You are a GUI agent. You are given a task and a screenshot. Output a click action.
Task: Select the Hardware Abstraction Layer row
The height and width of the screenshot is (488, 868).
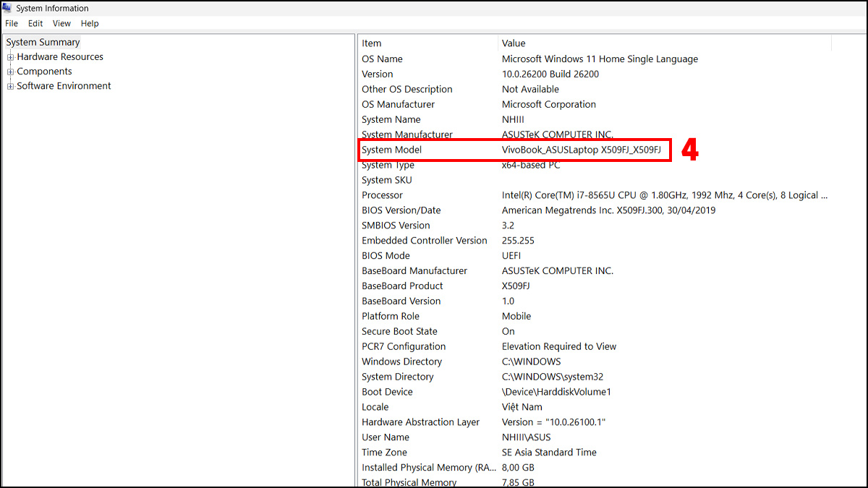595,423
